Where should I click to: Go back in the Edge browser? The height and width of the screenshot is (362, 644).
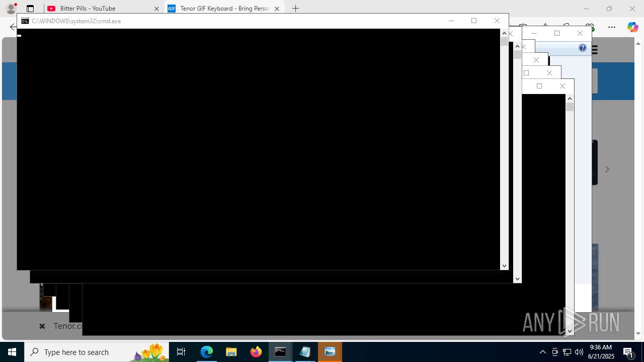pos(13,27)
